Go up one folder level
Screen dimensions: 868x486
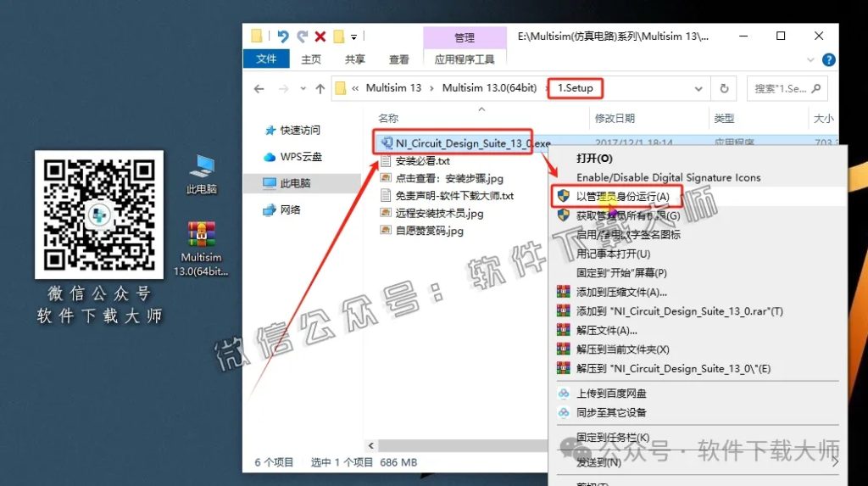pyautogui.click(x=320, y=89)
